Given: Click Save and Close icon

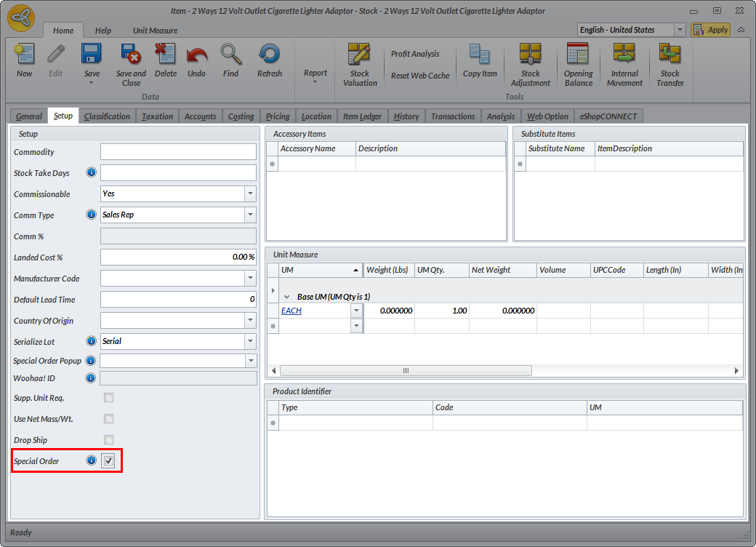Looking at the screenshot, I should click(131, 63).
